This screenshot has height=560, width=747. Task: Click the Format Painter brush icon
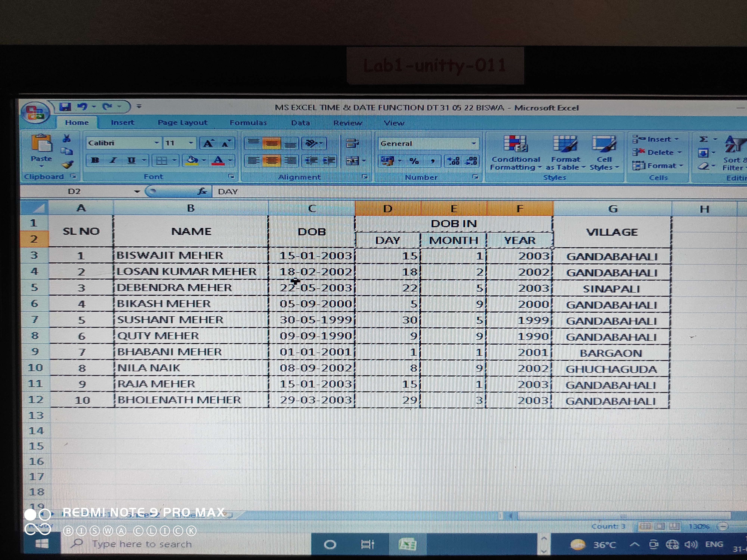pos(68,165)
